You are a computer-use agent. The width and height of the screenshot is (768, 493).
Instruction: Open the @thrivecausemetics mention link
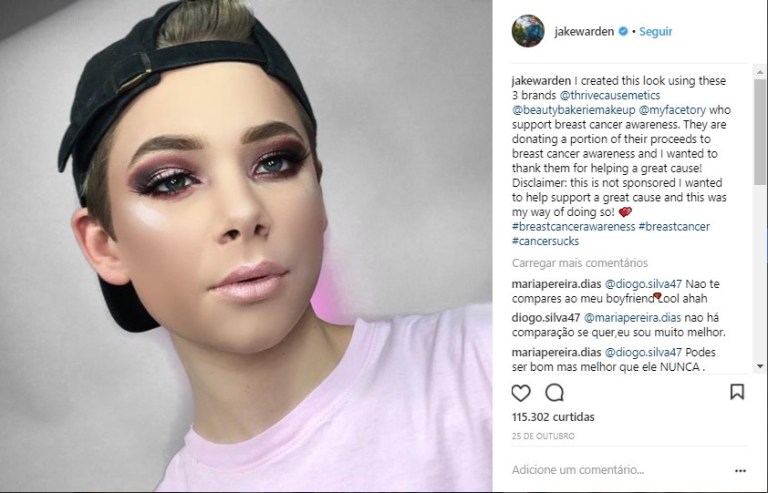(x=610, y=95)
